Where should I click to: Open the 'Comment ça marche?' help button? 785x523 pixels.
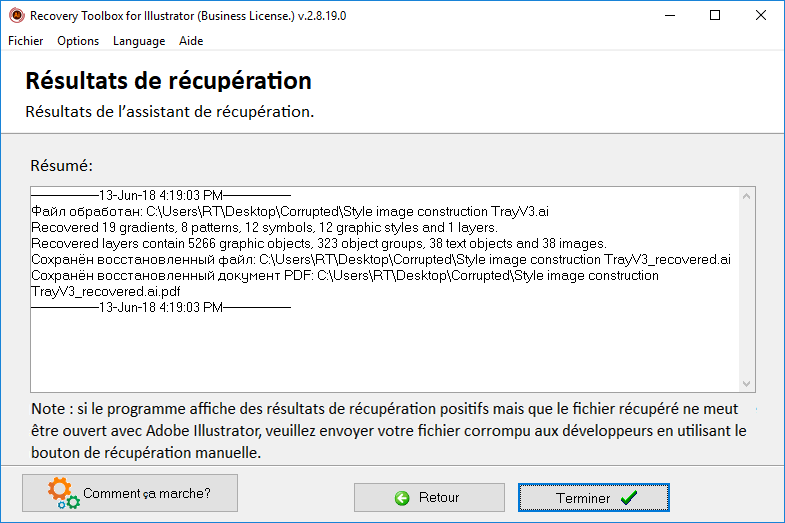[130, 493]
